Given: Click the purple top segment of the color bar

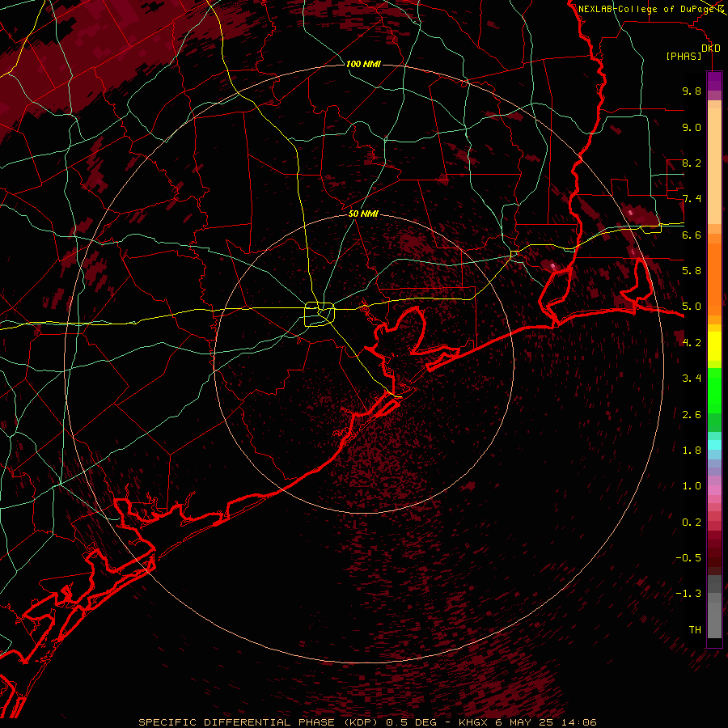Looking at the screenshot, I should (x=714, y=81).
